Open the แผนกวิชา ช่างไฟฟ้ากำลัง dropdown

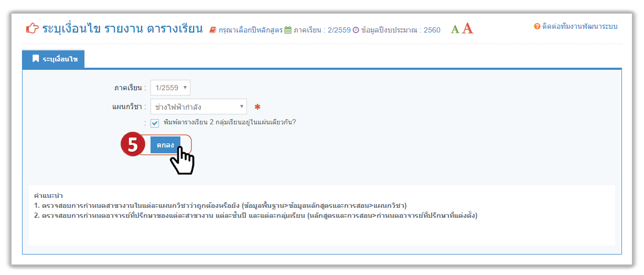click(198, 107)
